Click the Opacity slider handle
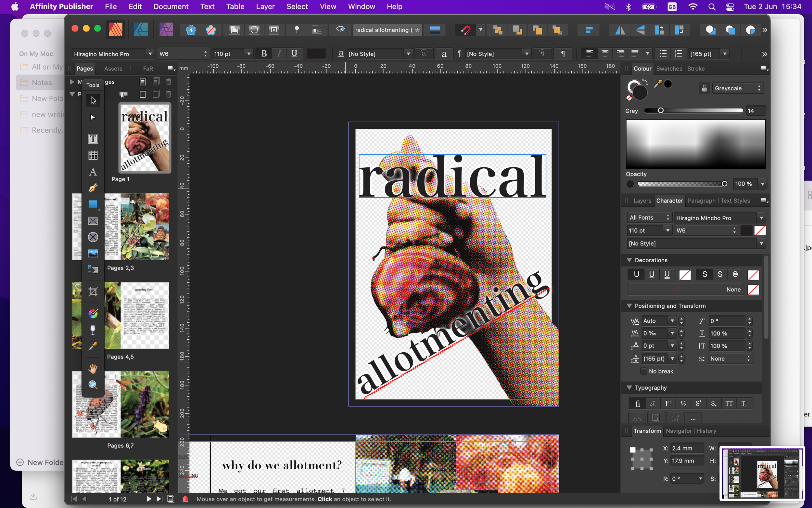The height and width of the screenshot is (508, 812). coord(724,184)
